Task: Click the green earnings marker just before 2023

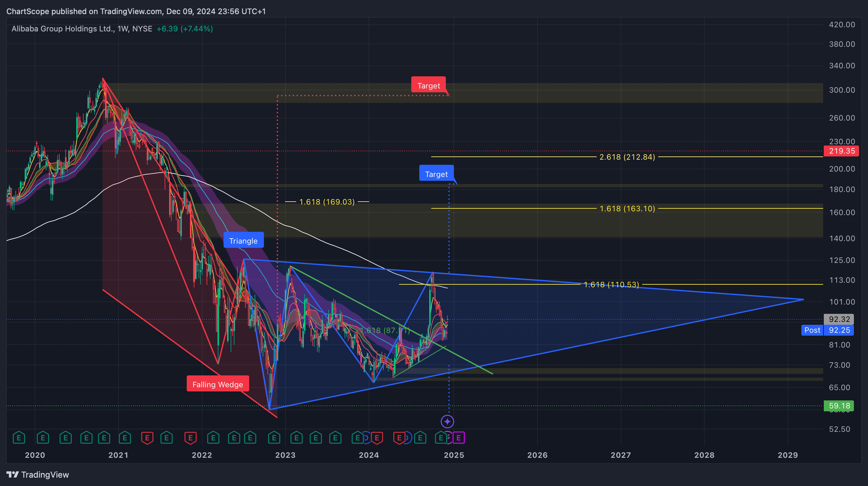Action: coord(274,438)
